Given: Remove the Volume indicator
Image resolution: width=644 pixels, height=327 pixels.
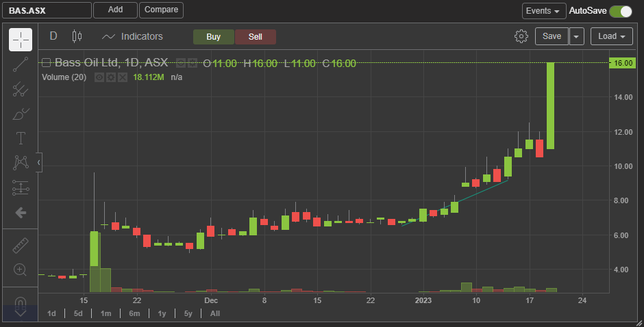Looking at the screenshot, I should pos(123,77).
